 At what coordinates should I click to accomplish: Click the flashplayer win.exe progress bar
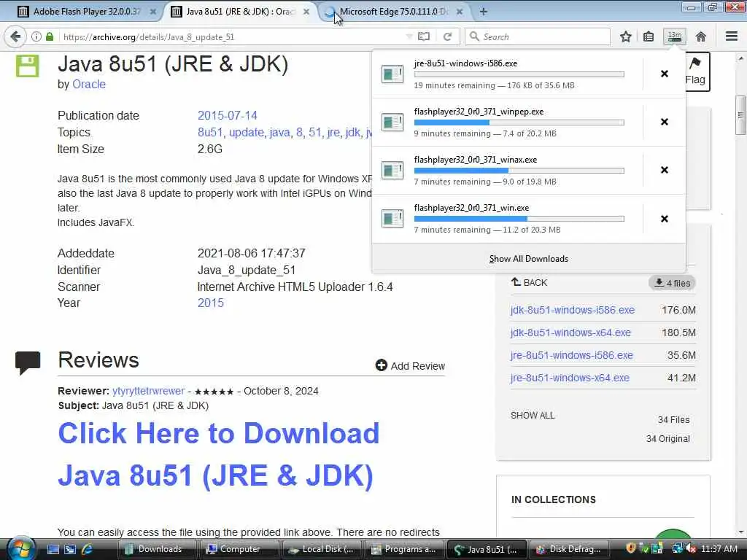pos(519,219)
